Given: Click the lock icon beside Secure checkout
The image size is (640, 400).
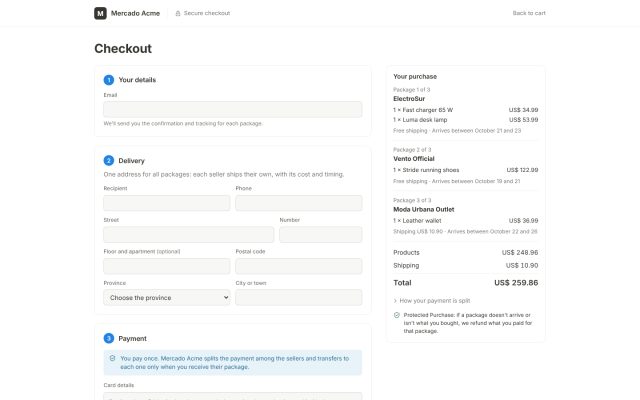Looking at the screenshot, I should (178, 13).
